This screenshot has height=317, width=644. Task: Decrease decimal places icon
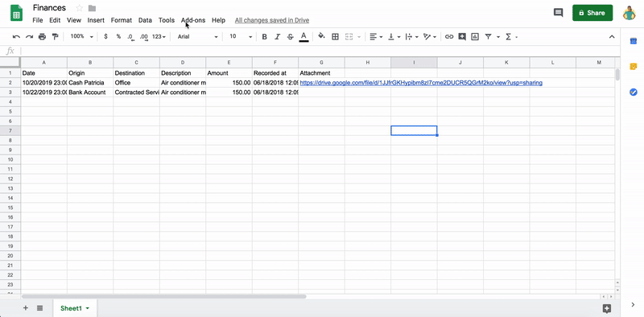click(x=130, y=36)
